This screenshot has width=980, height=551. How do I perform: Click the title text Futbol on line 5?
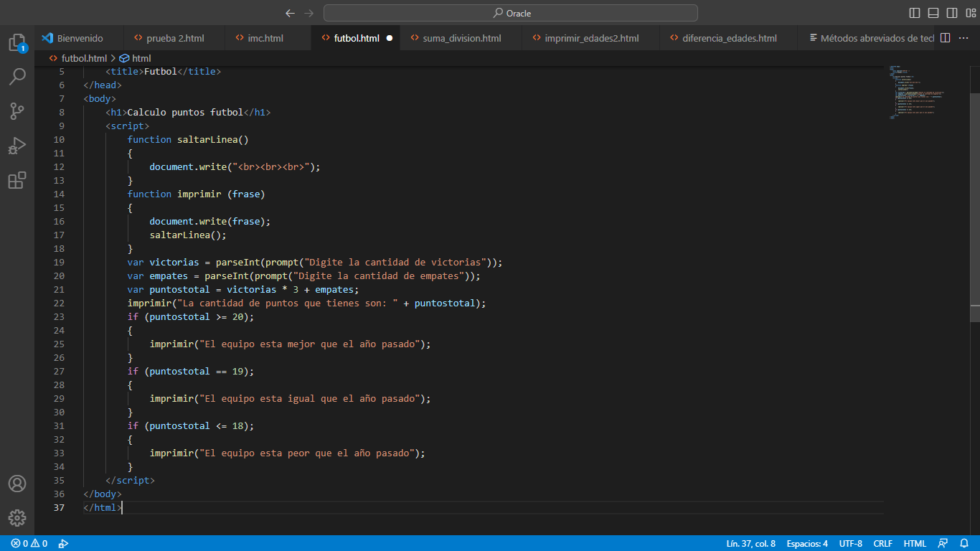(x=161, y=71)
